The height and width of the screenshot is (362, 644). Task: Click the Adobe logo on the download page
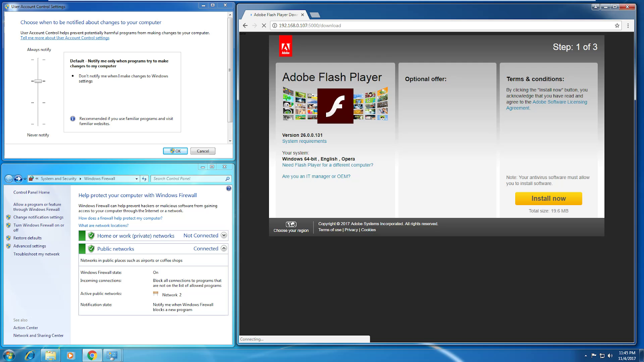[x=285, y=46]
